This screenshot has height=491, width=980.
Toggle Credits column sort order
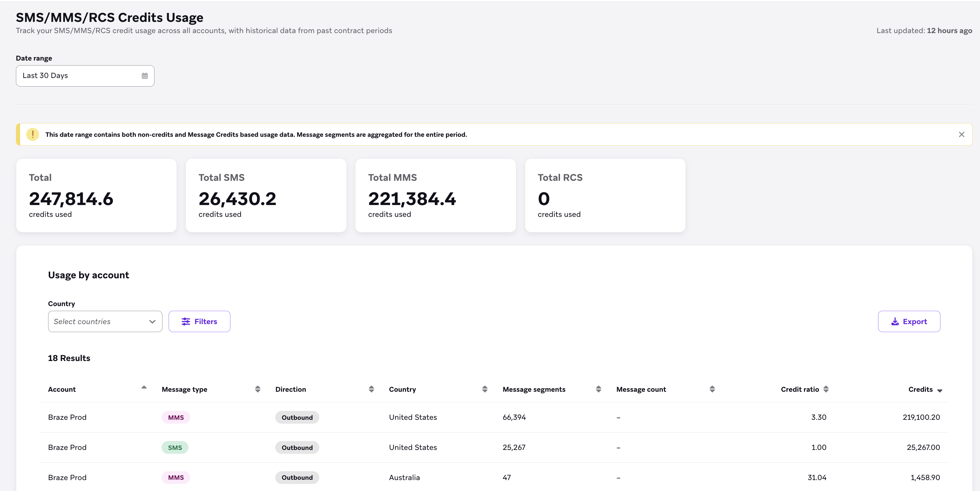coord(940,391)
